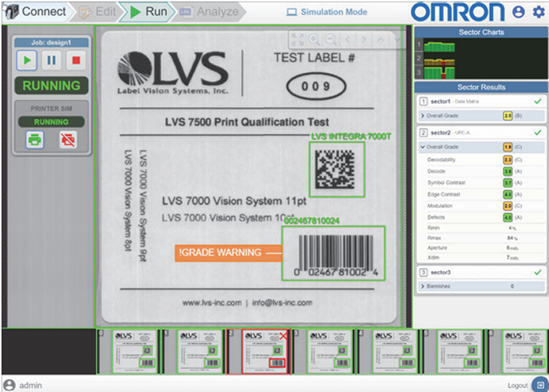Collapse sector2 Overall Grade details
Viewport: 549px width, 392px height.
(482, 147)
